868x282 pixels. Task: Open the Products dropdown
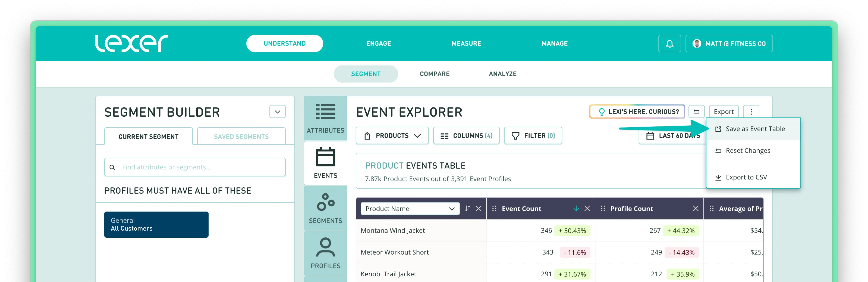point(392,136)
